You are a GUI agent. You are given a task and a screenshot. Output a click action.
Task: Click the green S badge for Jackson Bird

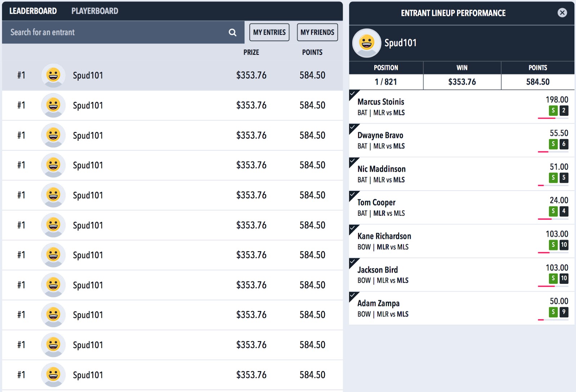tap(553, 278)
